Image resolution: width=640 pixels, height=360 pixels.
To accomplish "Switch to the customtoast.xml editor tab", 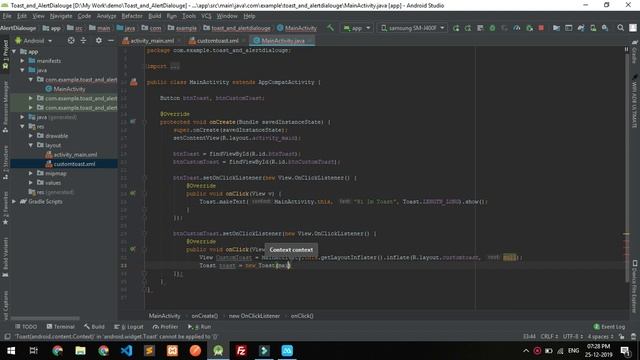I will [x=217, y=41].
